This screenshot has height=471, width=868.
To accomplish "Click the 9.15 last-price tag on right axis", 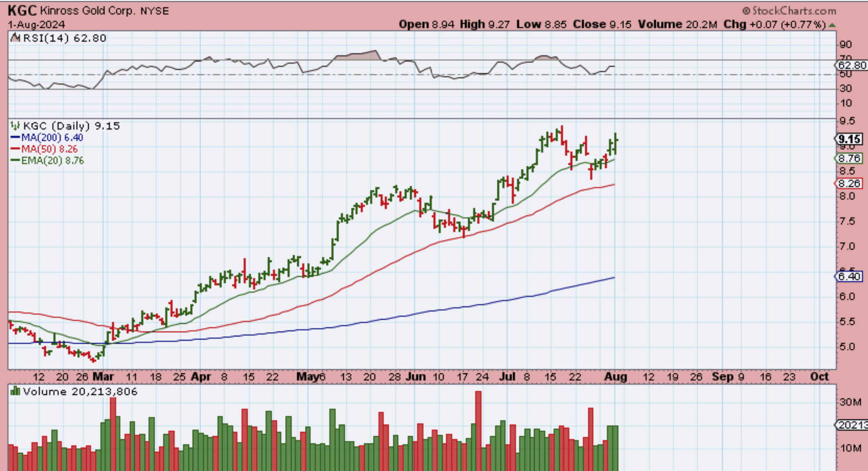I will 850,139.
